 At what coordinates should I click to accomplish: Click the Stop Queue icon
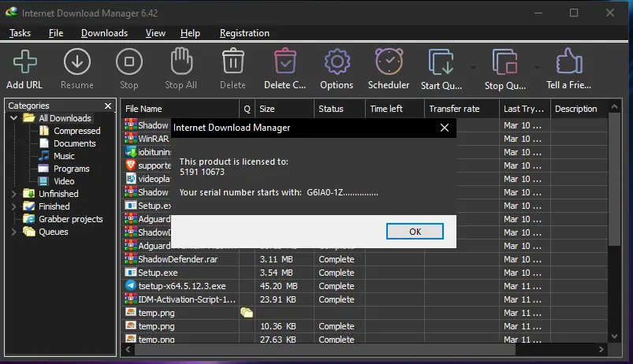505,62
